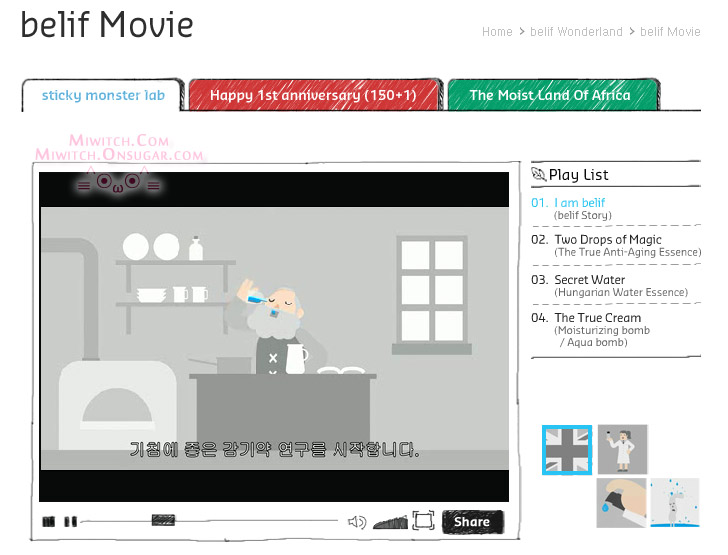Click the Play List heading text
This screenshot has height=555, width=728.
pyautogui.click(x=578, y=175)
